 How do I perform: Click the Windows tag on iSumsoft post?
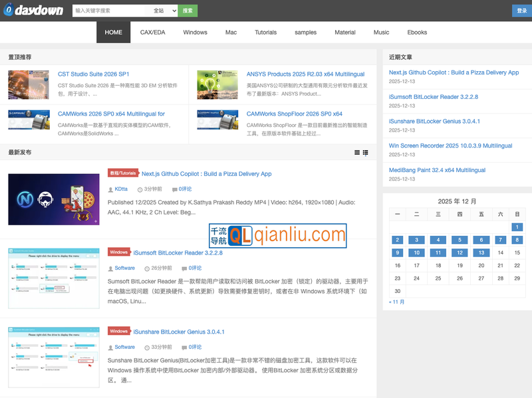point(119,252)
